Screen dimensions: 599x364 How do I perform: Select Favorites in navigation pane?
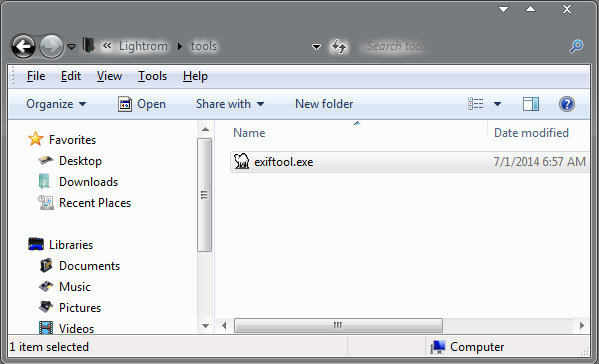click(x=72, y=140)
